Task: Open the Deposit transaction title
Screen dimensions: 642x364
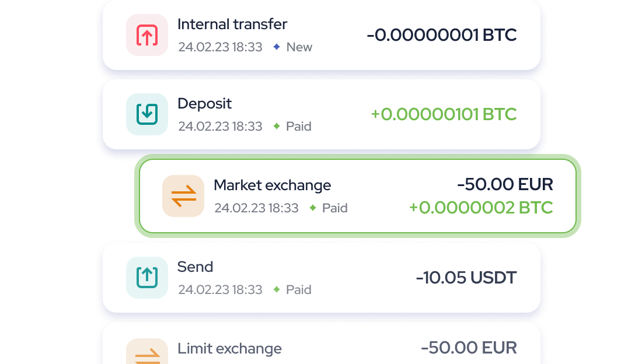Action: [x=204, y=104]
